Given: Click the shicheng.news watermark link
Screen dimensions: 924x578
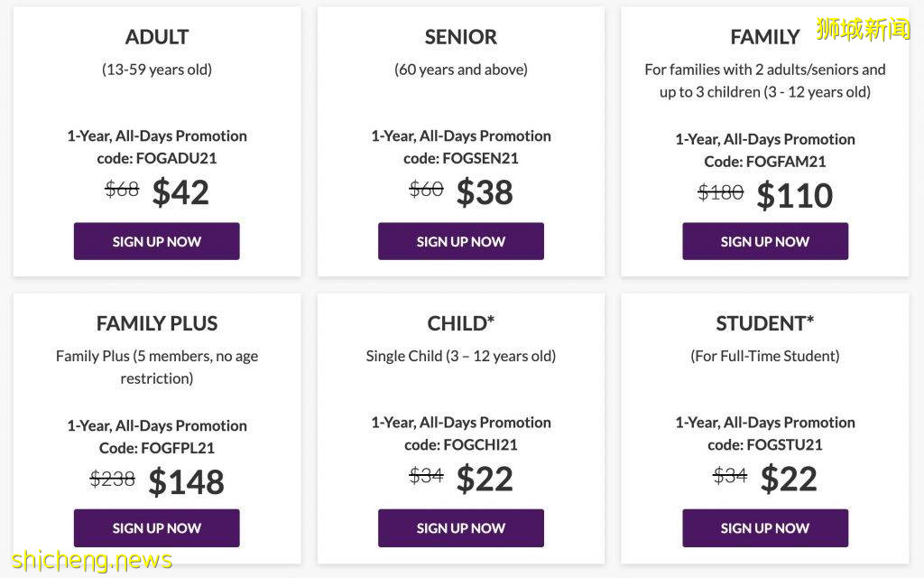Looking at the screenshot, I should click(92, 560).
